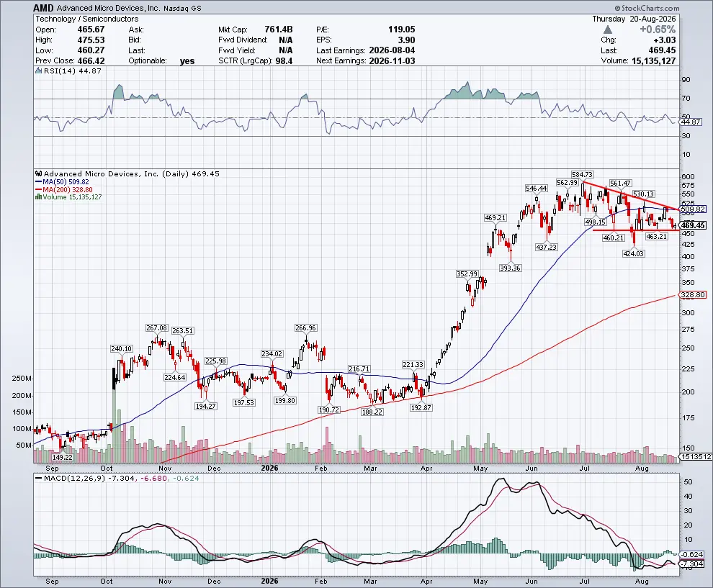Click the MA(50) 509.82 legend entry
713x588 pixels.
coord(62,182)
